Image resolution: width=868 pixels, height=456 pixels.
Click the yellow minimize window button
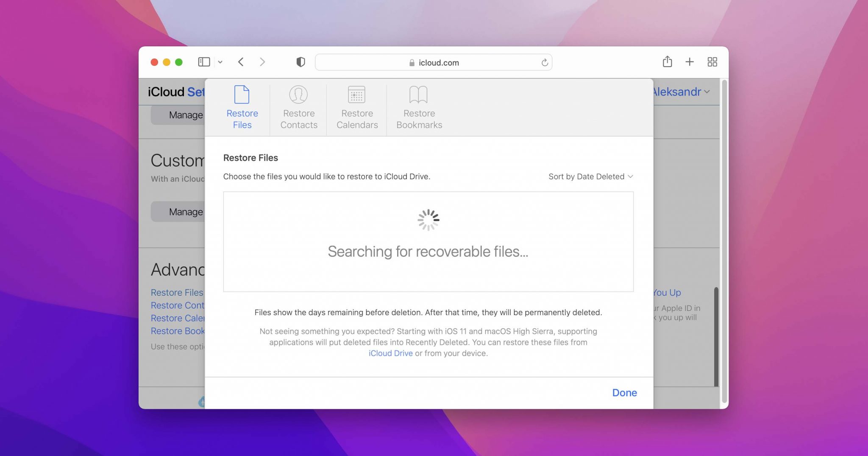[x=167, y=62]
